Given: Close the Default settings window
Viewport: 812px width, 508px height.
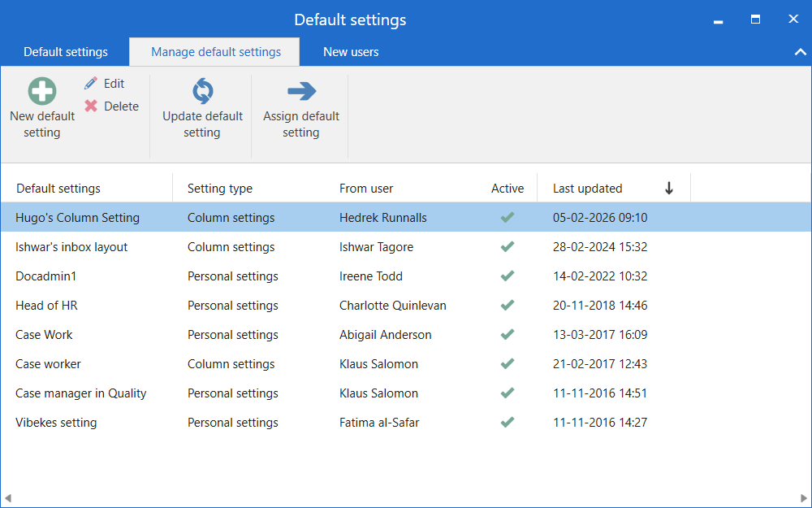Looking at the screenshot, I should pyautogui.click(x=793, y=19).
